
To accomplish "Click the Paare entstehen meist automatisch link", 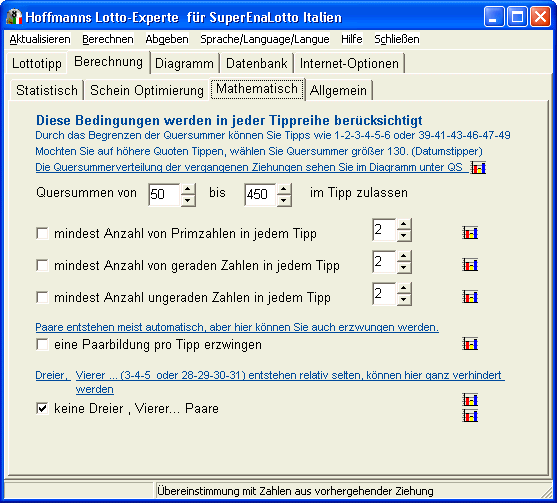I will [237, 327].
